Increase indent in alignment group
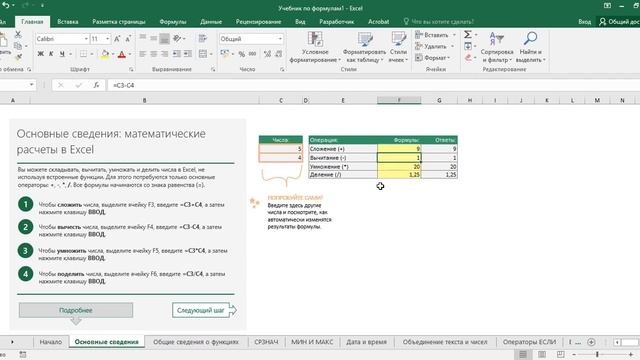The image size is (640, 360). [188, 54]
